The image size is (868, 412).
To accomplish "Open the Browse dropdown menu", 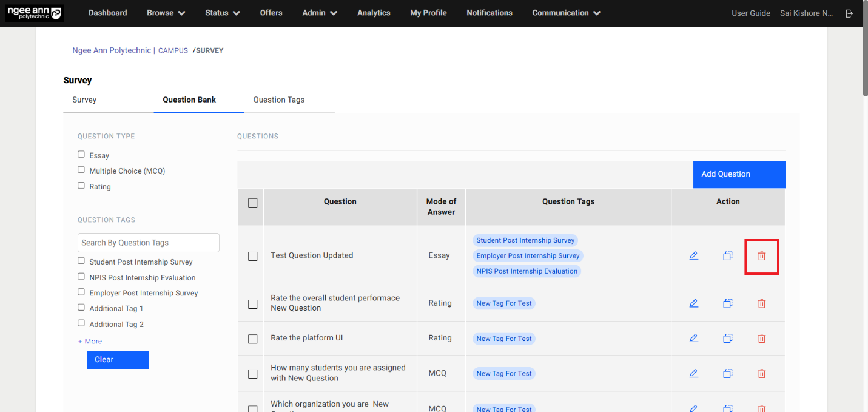I will click(x=166, y=13).
